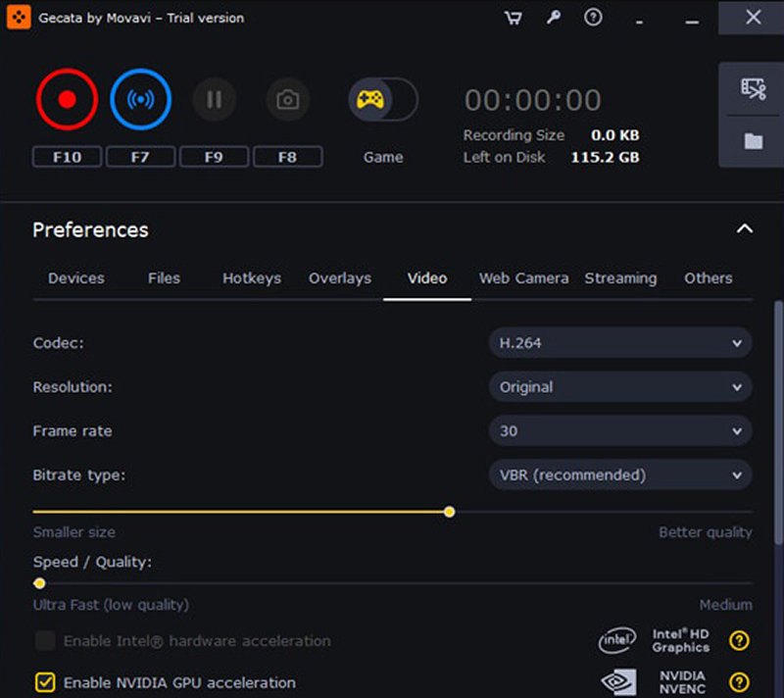
Task: Click the '0.0 KB' recording size value
Action: (615, 135)
